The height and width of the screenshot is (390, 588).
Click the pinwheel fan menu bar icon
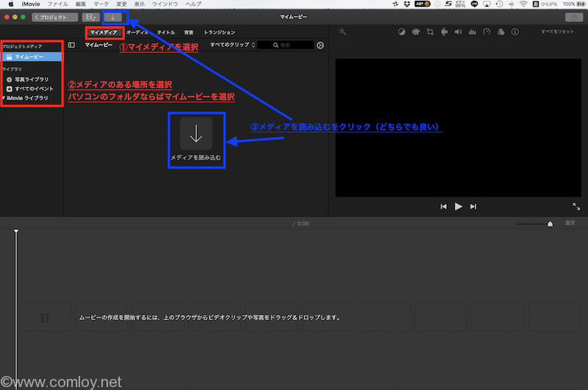click(395, 4)
